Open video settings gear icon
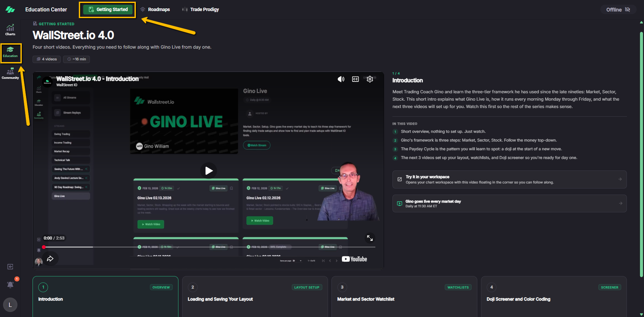The height and width of the screenshot is (317, 644). (370, 79)
